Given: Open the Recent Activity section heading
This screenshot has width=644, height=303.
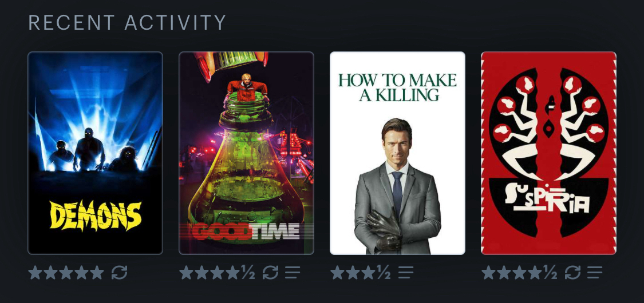Looking at the screenshot, I should (127, 22).
